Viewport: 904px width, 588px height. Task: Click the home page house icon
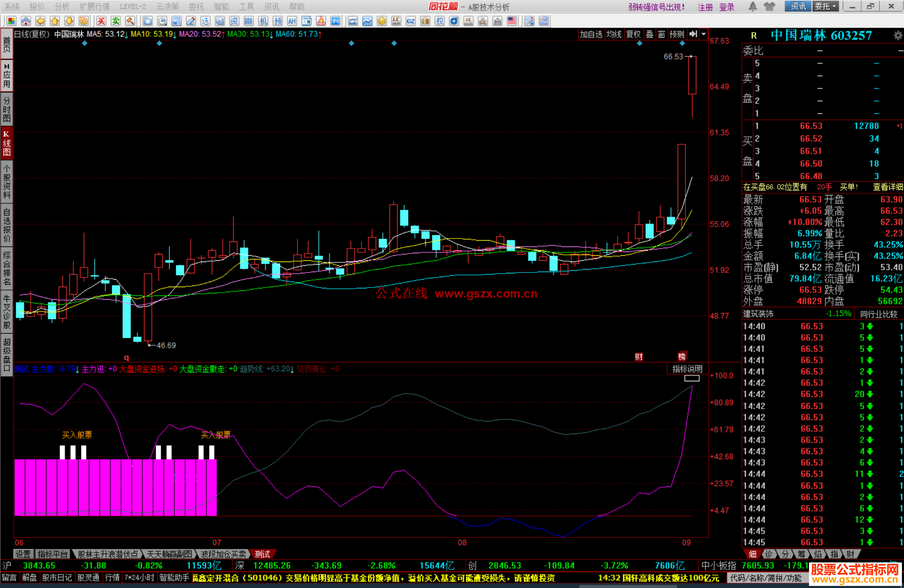(26, 21)
